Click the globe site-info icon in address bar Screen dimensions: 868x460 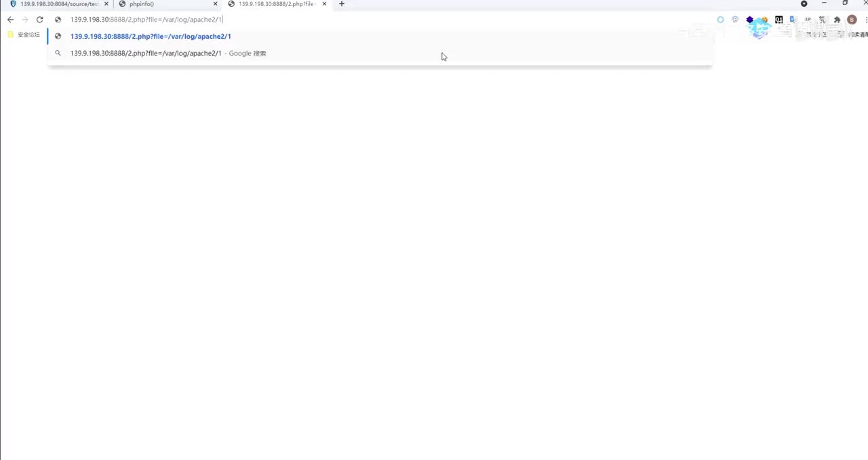pos(58,20)
